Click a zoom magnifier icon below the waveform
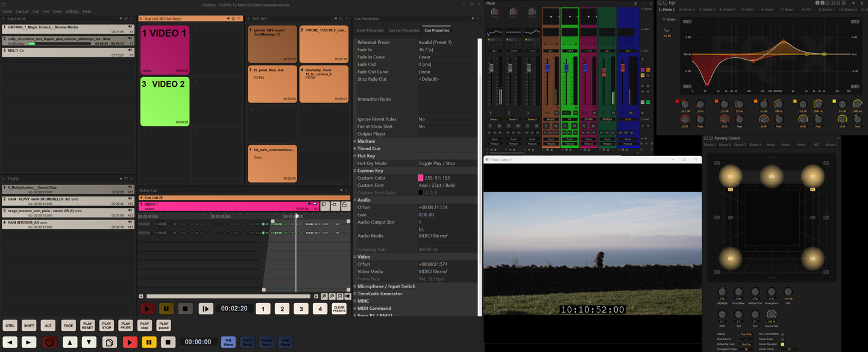Screen dimensions: 868x352 (324, 296)
